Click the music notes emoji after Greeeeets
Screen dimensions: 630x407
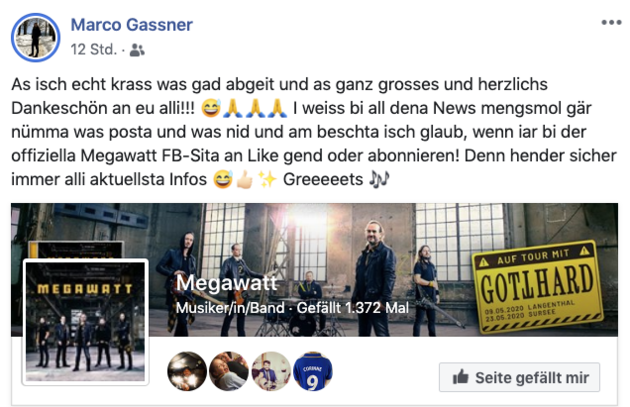tap(379, 179)
